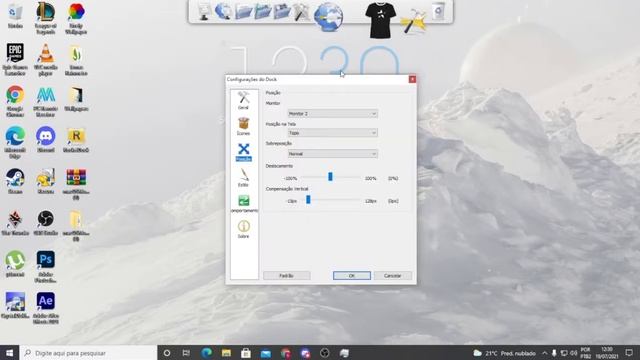Show hidden system tray icons
The height and width of the screenshot is (360, 640).
tap(544, 353)
